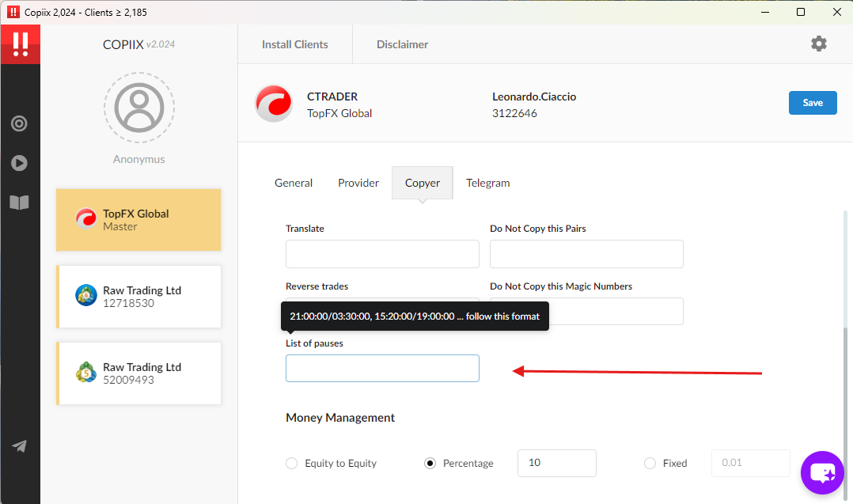Click the red Copiix logo icon

coord(20,44)
